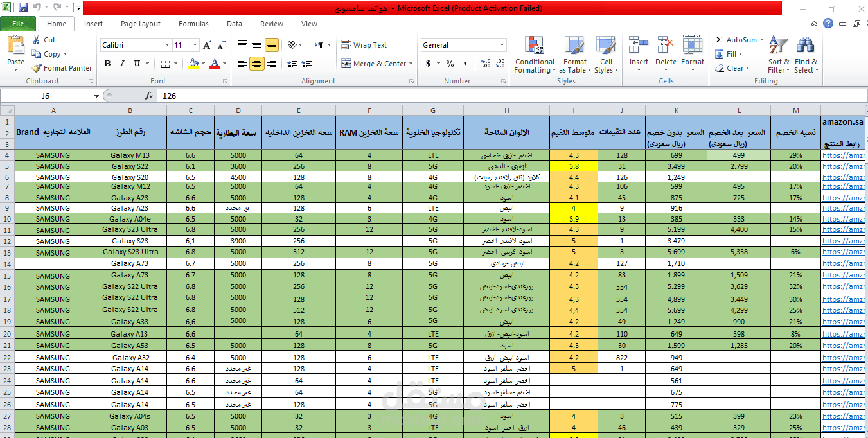This screenshot has width=868, height=438.
Task: Open the File tab
Action: coord(18,24)
